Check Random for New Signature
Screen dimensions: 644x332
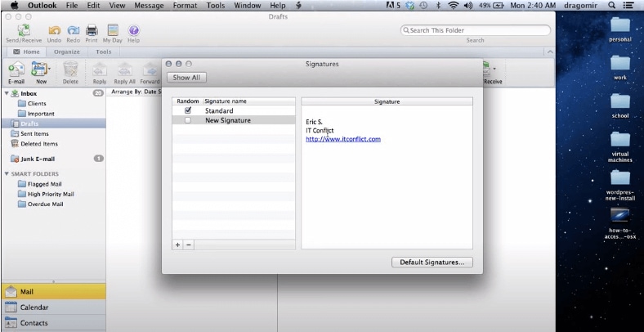pyautogui.click(x=188, y=120)
